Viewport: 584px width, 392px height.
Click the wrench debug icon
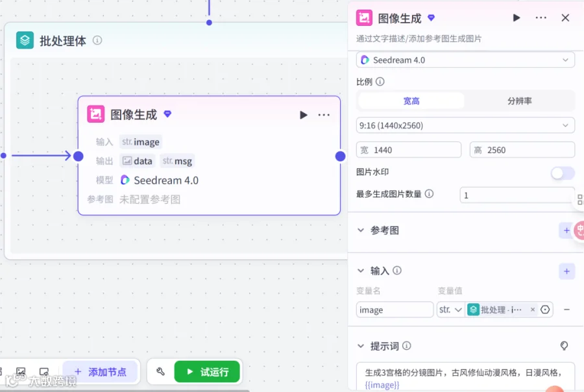coord(160,371)
